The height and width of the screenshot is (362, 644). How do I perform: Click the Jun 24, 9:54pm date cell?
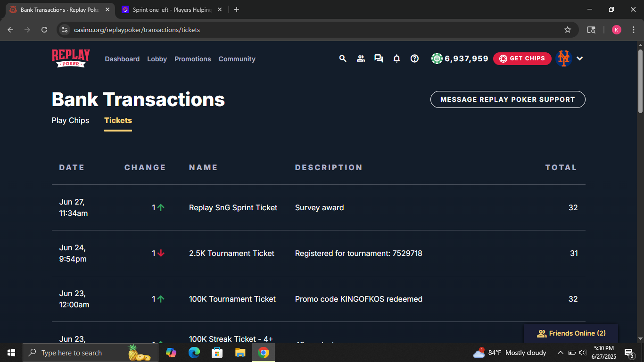point(73,253)
